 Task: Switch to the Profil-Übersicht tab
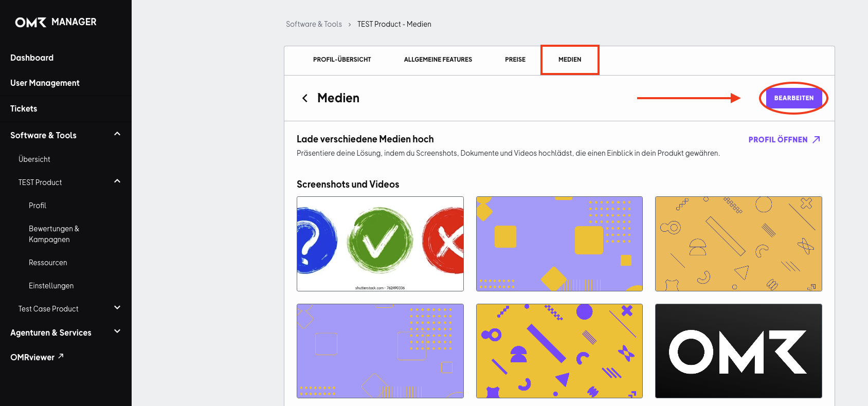coord(342,60)
